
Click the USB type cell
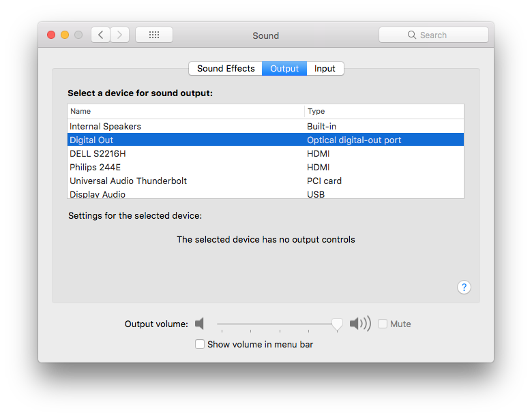point(316,194)
